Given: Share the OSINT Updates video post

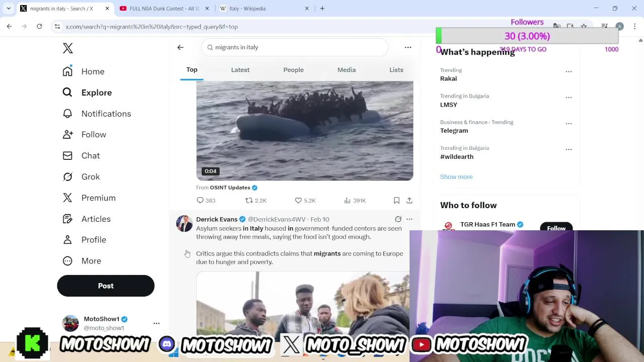Looking at the screenshot, I should click(410, 201).
